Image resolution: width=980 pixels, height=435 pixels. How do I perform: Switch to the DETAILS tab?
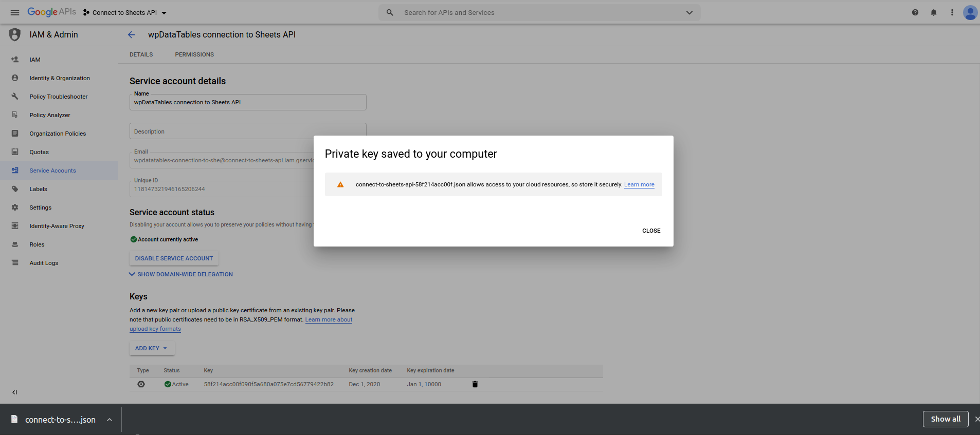pyautogui.click(x=141, y=54)
